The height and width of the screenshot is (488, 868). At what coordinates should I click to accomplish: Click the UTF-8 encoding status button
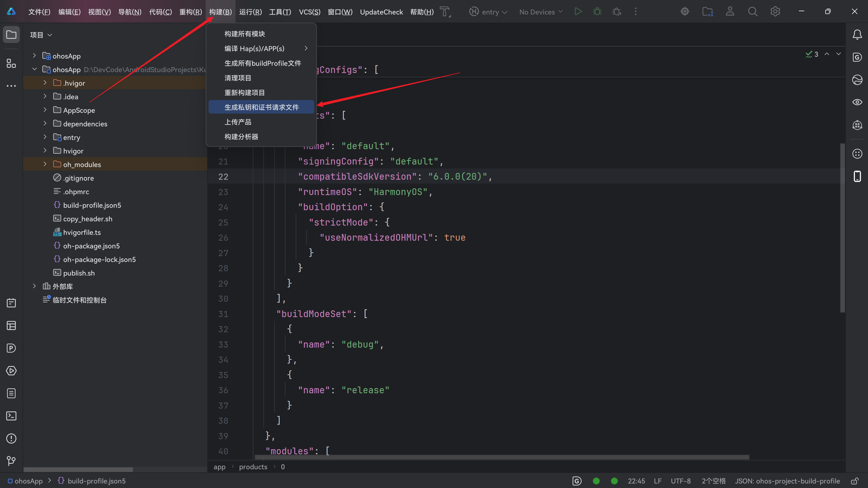tap(680, 481)
